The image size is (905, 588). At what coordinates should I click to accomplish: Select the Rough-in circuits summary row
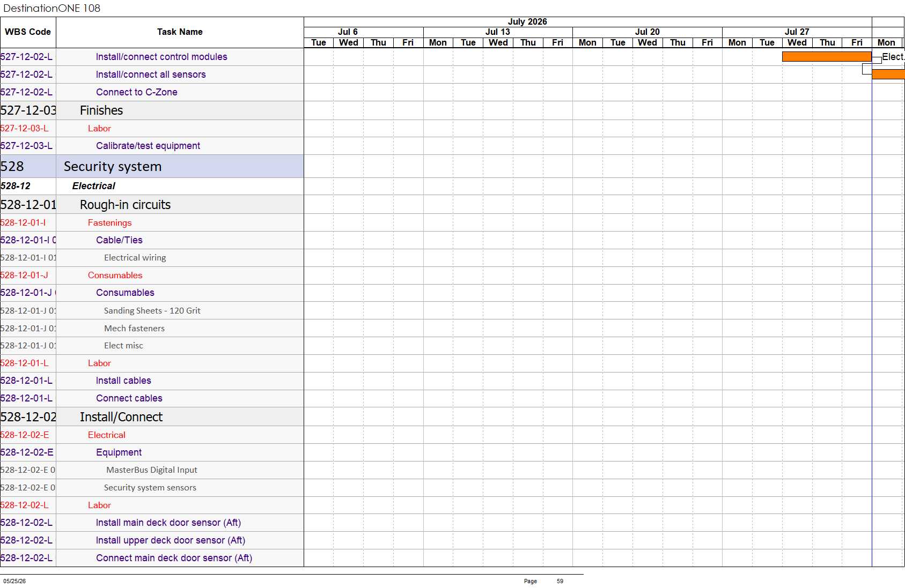click(152, 205)
